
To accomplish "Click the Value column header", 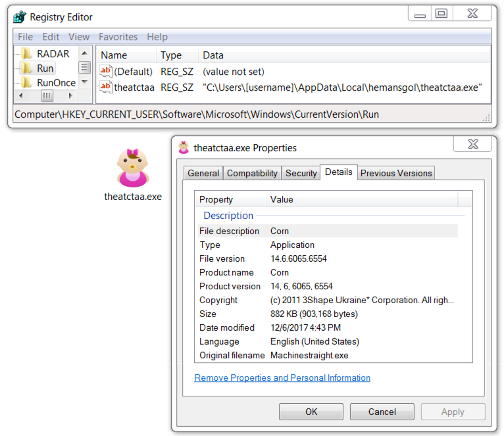I will 362,199.
